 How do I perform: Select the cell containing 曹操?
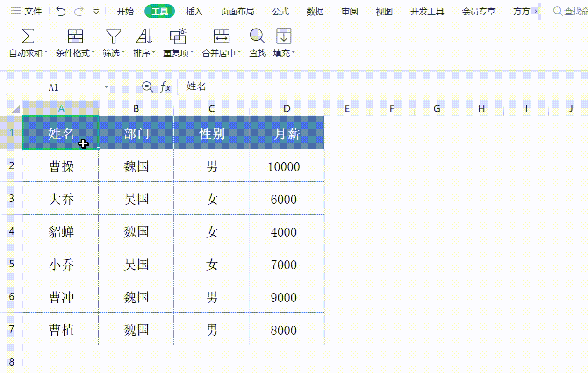61,166
